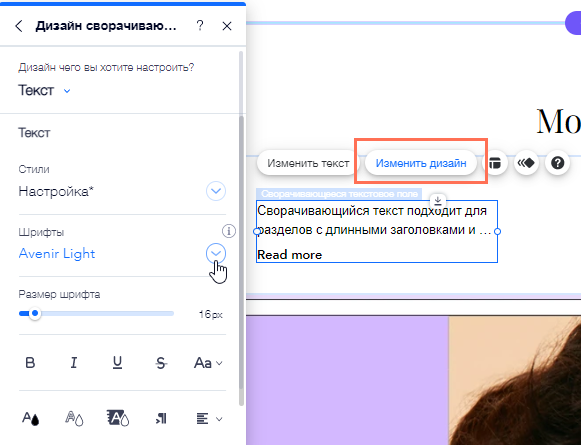The width and height of the screenshot is (581, 445).
Task: Toggle strikethrough formatting
Action: [x=161, y=363]
